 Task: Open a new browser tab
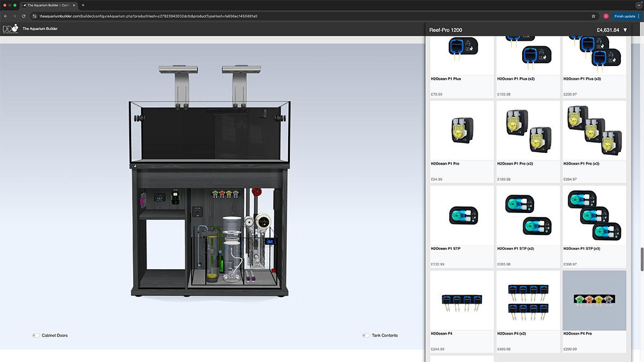pyautogui.click(x=83, y=5)
